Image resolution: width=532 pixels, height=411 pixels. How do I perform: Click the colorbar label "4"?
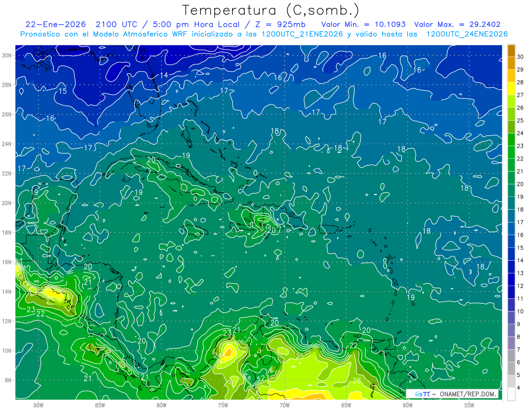(x=518, y=388)
